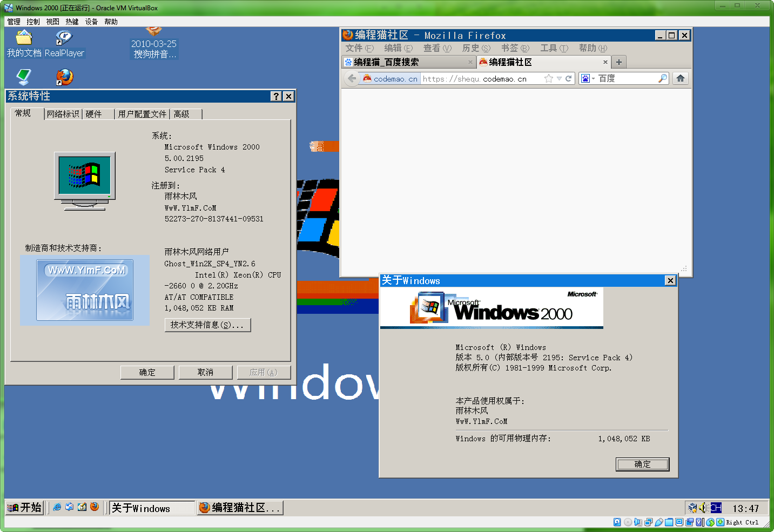Open the 高级 tab in 系统特性
The width and height of the screenshot is (774, 532).
186,114
